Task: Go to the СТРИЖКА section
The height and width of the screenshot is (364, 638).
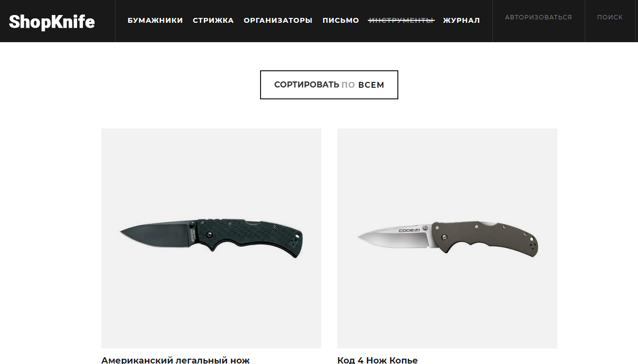Action: (213, 20)
